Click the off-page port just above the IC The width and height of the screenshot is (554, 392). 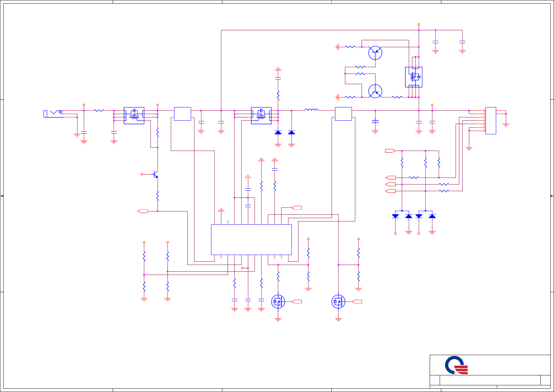pos(296,208)
